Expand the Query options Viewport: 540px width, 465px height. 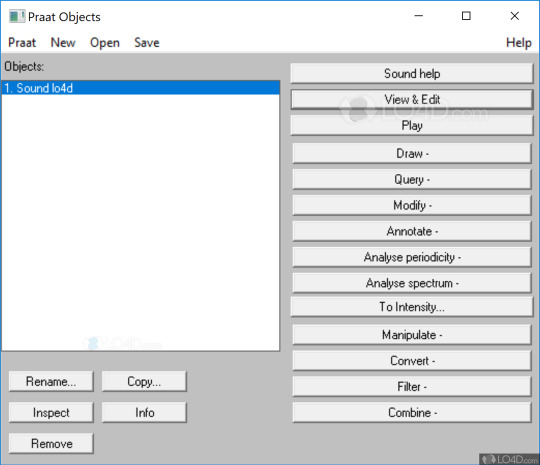click(412, 179)
